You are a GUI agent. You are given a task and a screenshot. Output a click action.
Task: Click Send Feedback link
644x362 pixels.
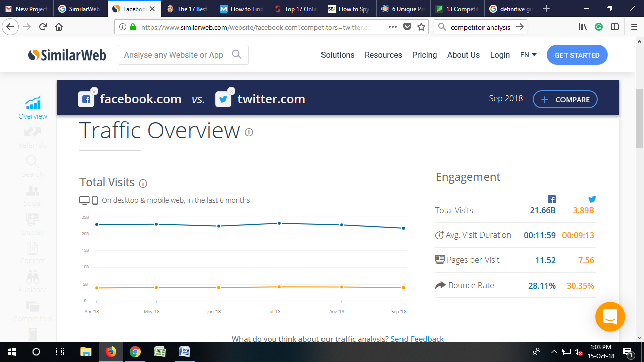tap(417, 339)
